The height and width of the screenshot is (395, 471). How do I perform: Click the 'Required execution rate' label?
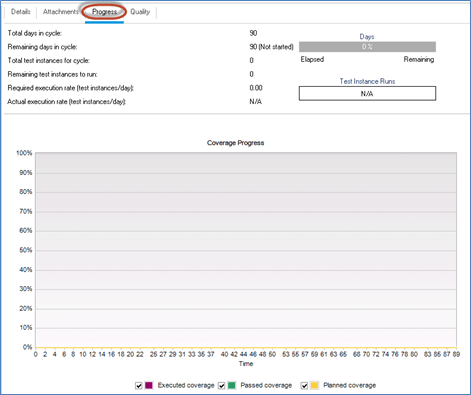coord(70,88)
